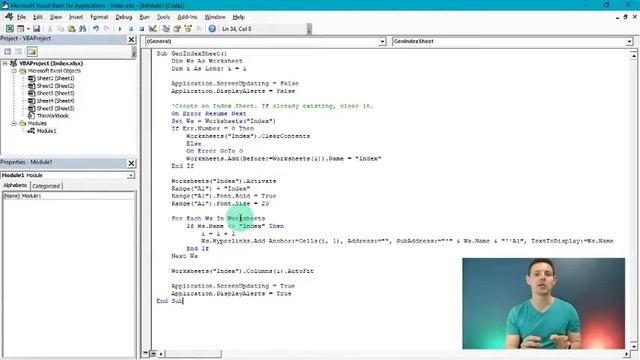Click the Break (pause) toolbar icon
The image size is (640, 360).
click(131, 29)
